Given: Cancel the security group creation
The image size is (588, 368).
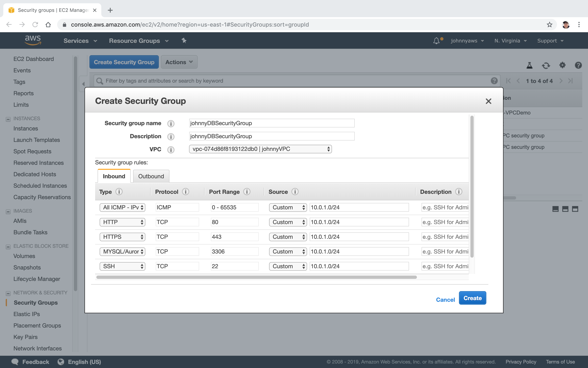Looking at the screenshot, I should tap(445, 300).
